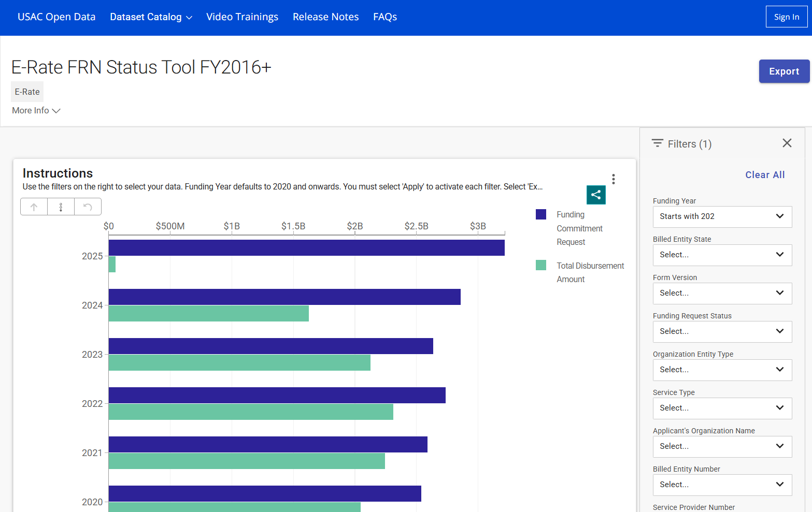Go to Video Trainings page
Viewport: 812px width, 512px height.
(x=242, y=17)
